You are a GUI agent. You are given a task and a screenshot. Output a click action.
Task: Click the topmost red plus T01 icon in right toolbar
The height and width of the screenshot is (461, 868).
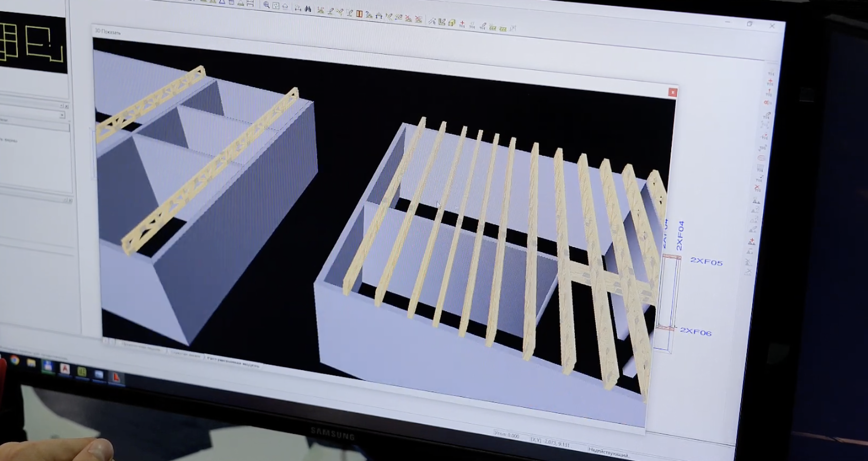point(770,82)
